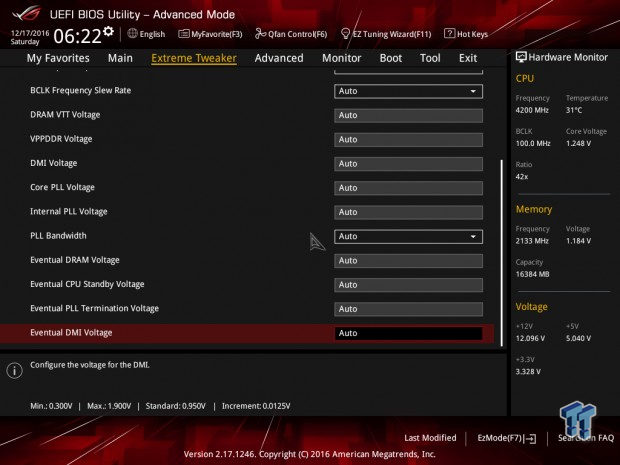620x465 pixels.
Task: Click the settings list vertical scrollbar
Action: [502, 253]
